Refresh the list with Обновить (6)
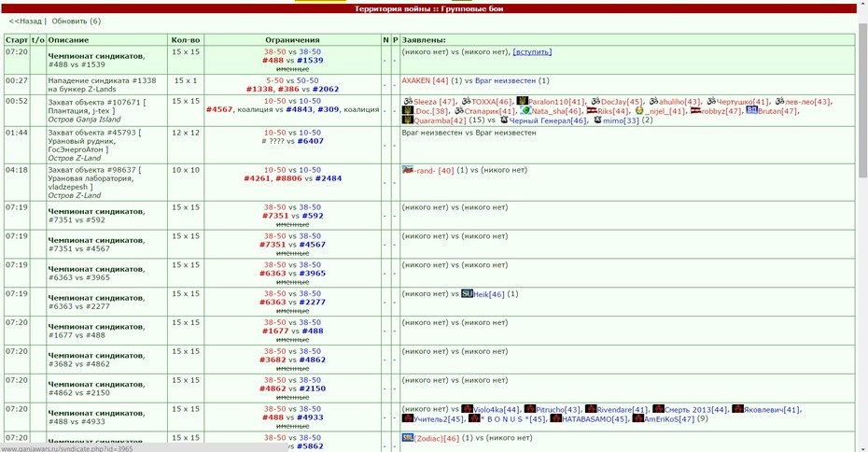The image size is (868, 452). (77, 21)
